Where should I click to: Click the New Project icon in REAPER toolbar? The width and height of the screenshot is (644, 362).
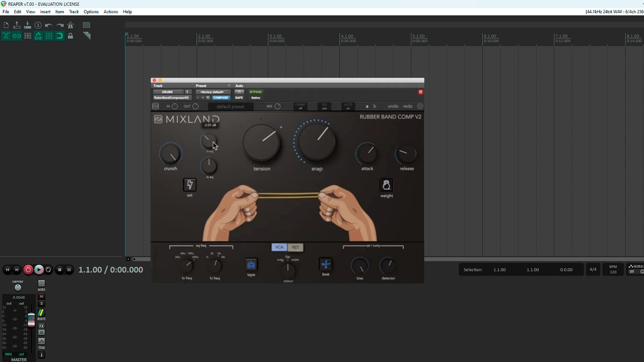[x=6, y=25]
